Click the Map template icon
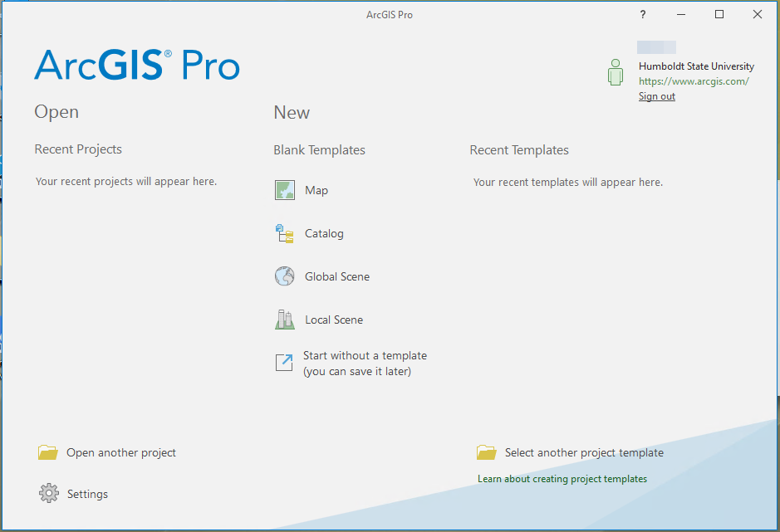 (x=285, y=190)
